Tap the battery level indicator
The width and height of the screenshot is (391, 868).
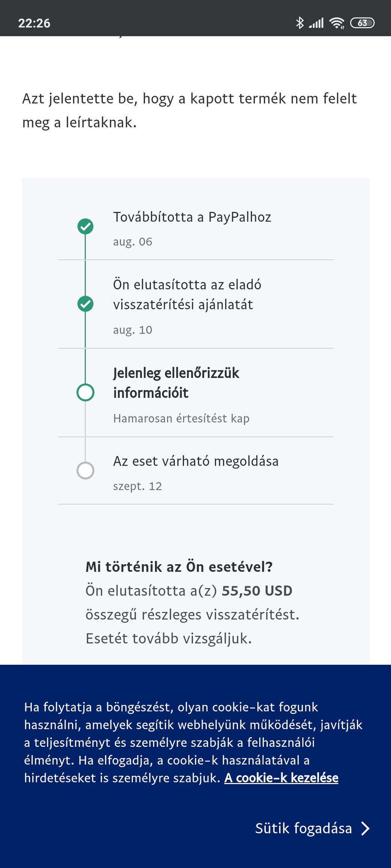pyautogui.click(x=362, y=23)
